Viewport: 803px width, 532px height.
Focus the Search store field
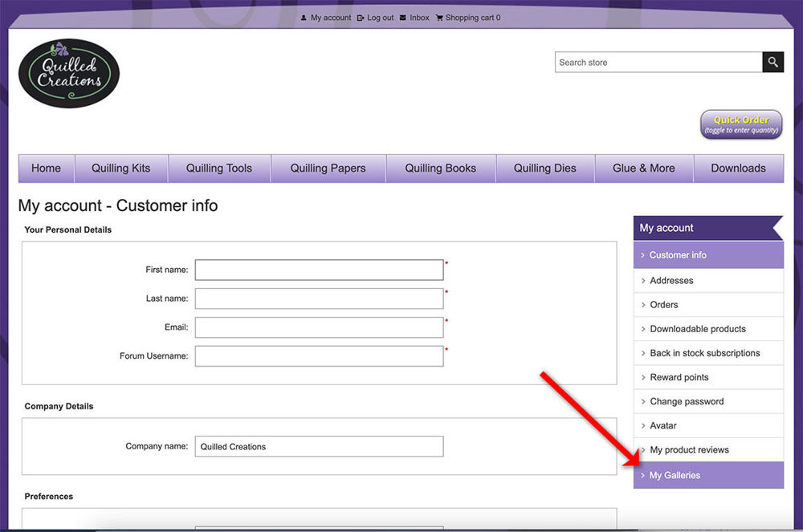pyautogui.click(x=658, y=63)
